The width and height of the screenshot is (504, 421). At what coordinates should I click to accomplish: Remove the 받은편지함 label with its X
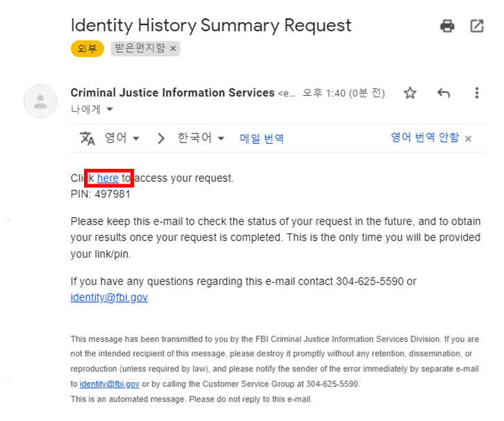tap(173, 48)
